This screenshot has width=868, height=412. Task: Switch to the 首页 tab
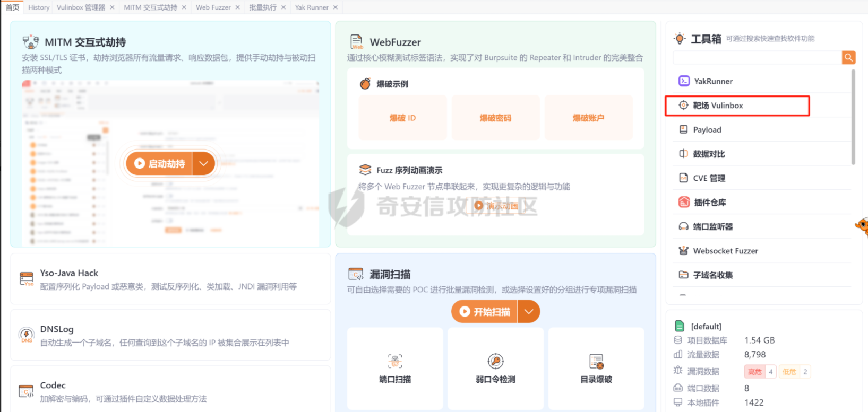click(12, 7)
